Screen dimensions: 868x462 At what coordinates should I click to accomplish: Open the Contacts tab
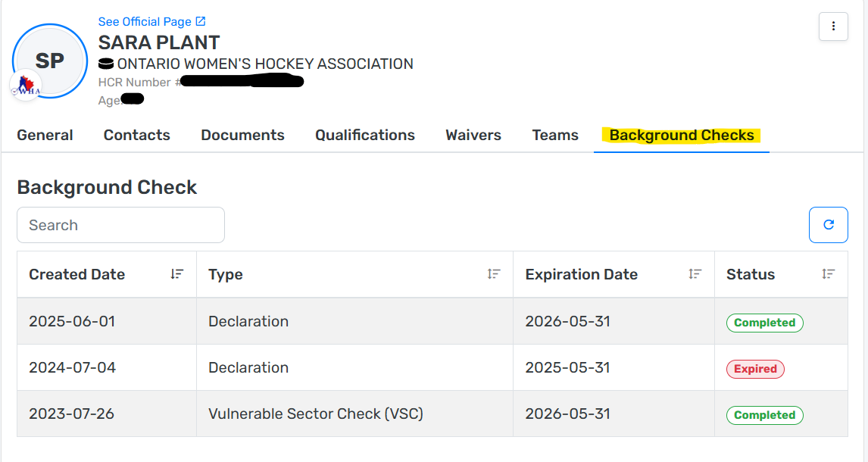pyautogui.click(x=137, y=136)
